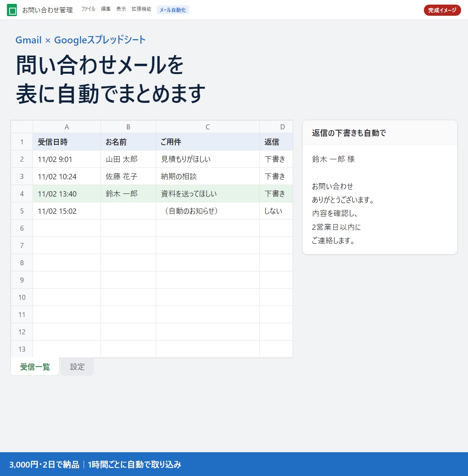This screenshot has height=476, width=468.
Task: Select the cell 見積もりがほしい
Action: pos(208,159)
